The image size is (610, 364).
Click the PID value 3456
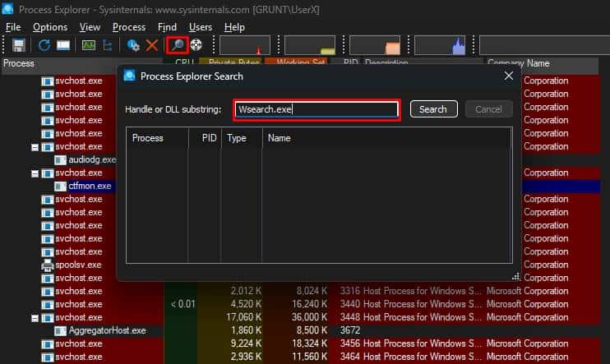(x=350, y=343)
